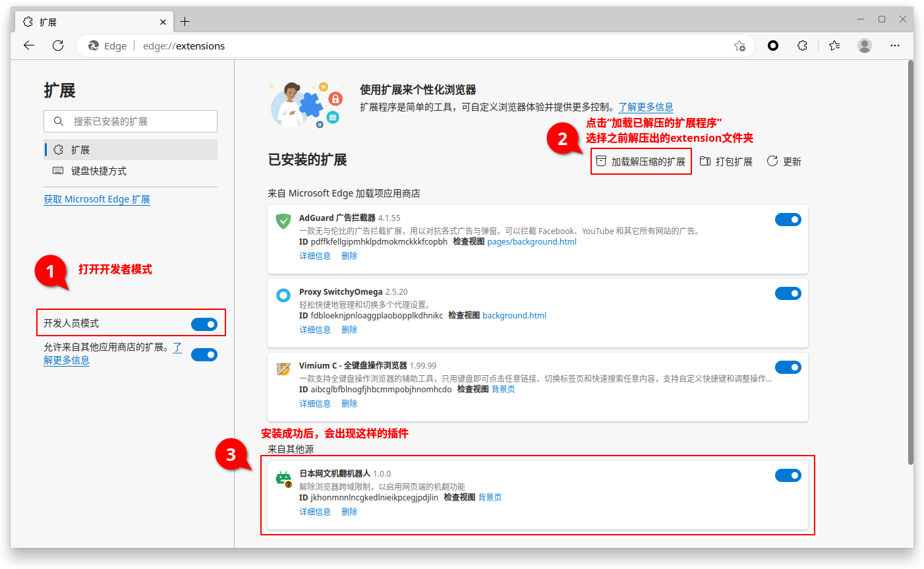Disable the AdGuard 广告拦截器 extension
The image size is (924, 569).
click(788, 220)
